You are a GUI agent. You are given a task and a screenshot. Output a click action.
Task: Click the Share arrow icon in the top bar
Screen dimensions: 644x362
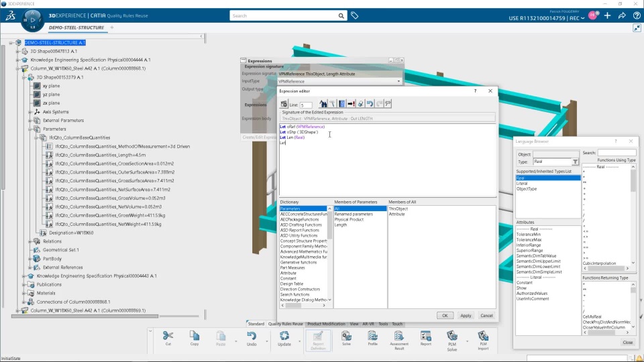tap(622, 15)
